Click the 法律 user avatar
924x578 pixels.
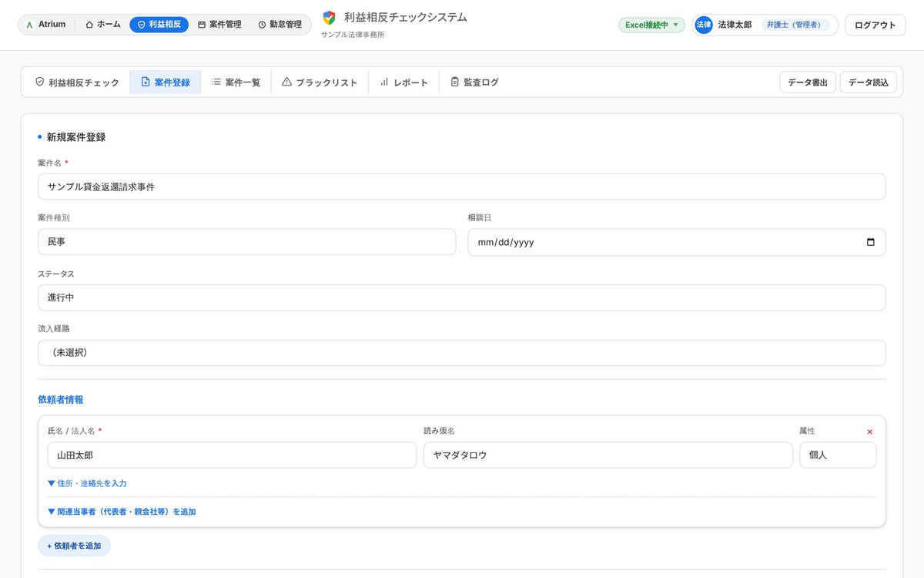point(704,25)
